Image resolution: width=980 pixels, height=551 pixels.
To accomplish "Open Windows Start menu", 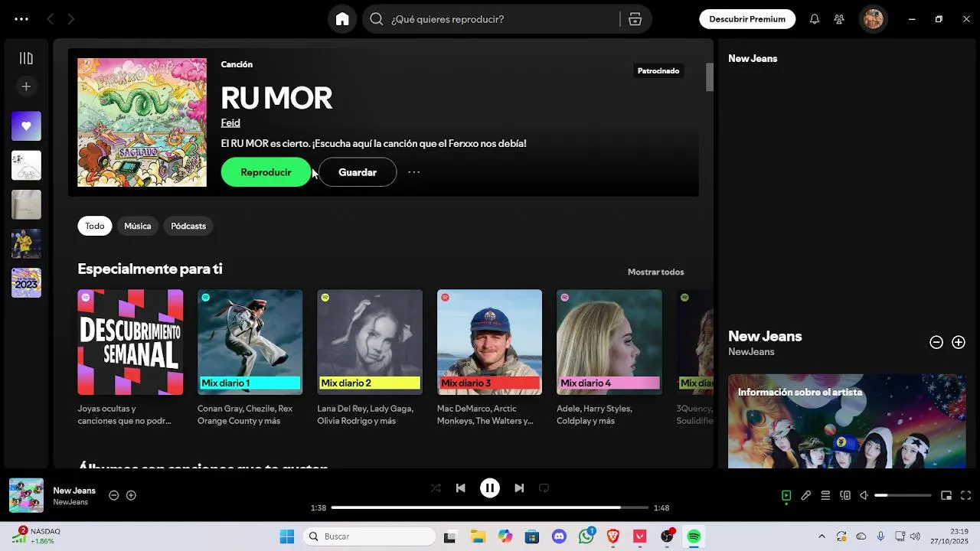I will (x=287, y=536).
